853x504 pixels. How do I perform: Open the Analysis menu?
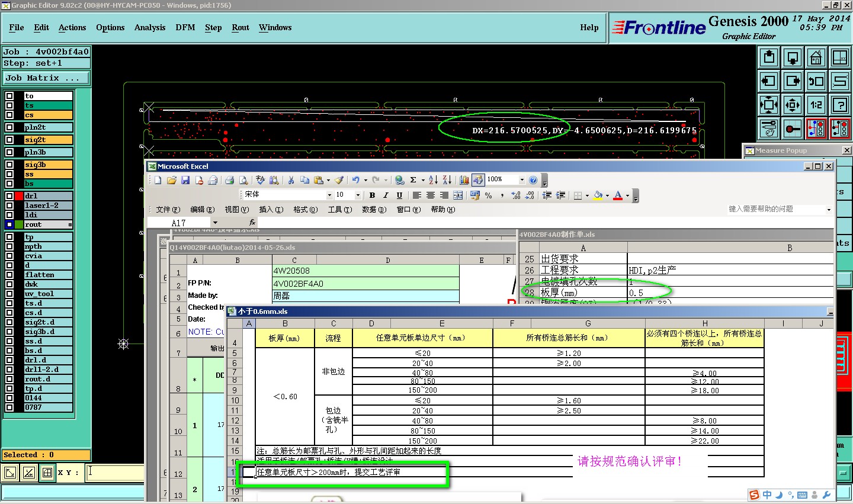click(x=149, y=28)
